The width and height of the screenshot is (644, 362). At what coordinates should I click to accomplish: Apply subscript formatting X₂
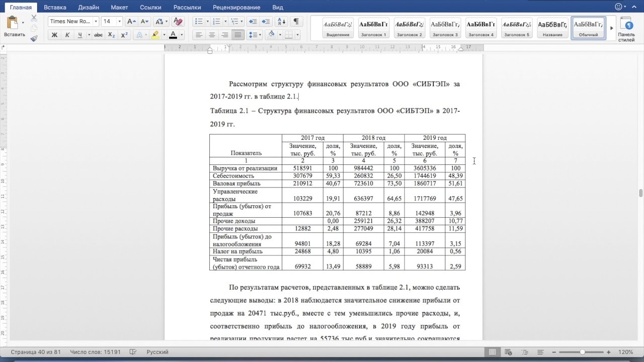click(x=112, y=35)
